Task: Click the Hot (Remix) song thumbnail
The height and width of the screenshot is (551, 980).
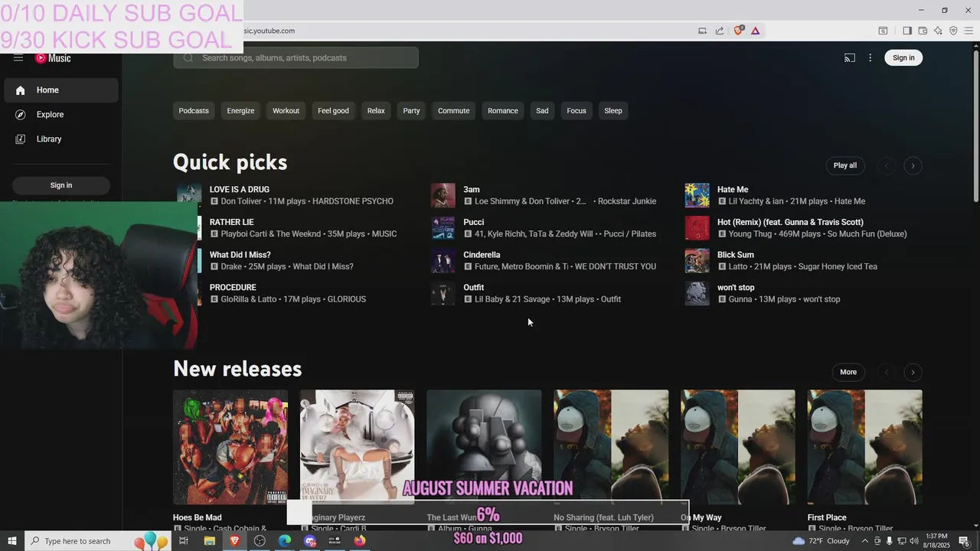Action: (x=697, y=228)
